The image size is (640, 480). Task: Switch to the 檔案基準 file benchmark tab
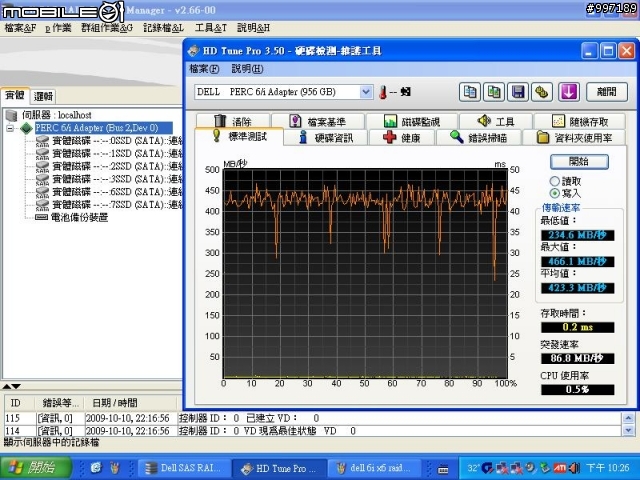(318, 121)
